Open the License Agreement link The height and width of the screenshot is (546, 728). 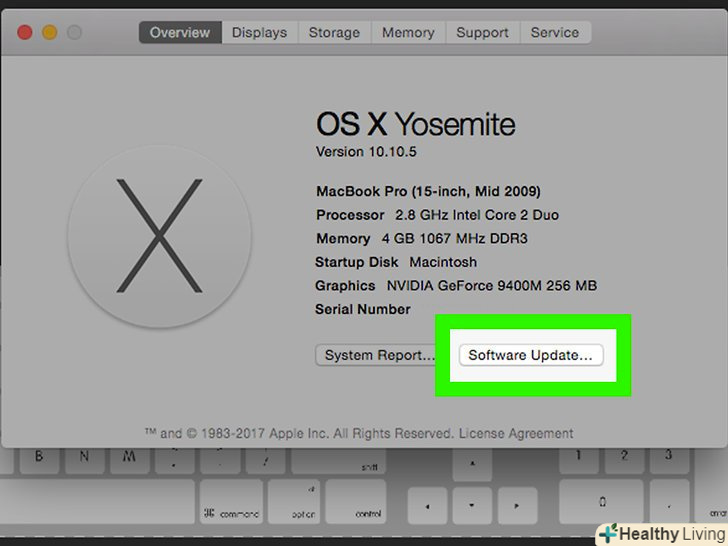point(516,433)
